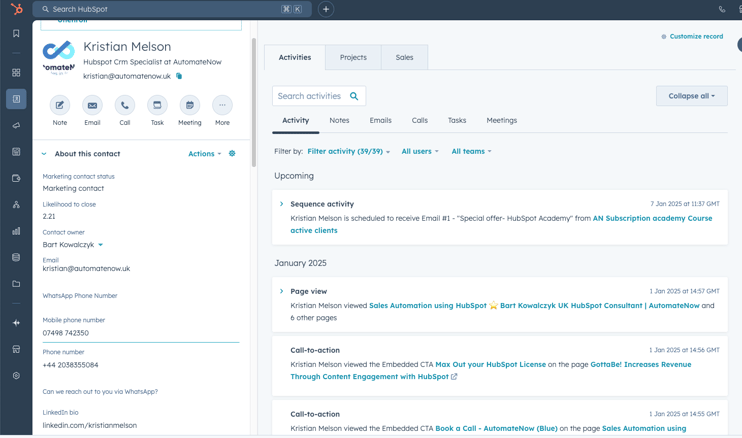Schedule a meeting via the Meeting icon
The image size is (742, 438).
point(189,105)
